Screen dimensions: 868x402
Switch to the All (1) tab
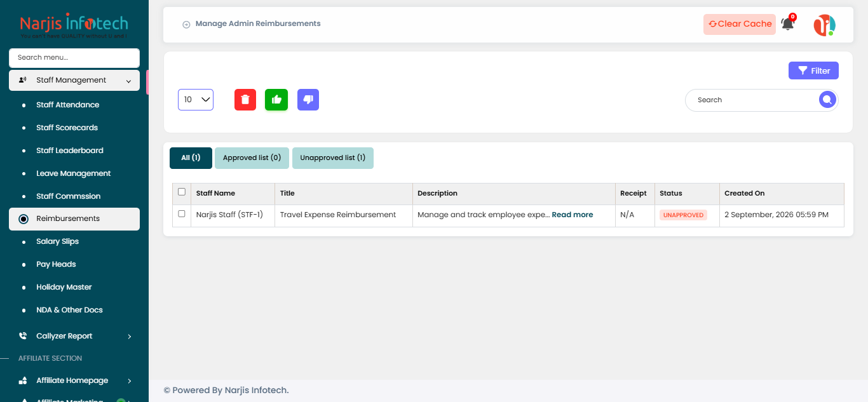[191, 158]
